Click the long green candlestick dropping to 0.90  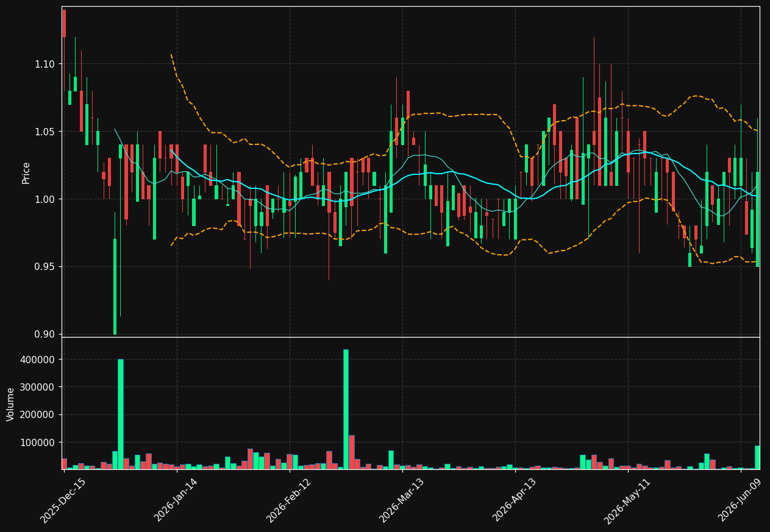pyautogui.click(x=115, y=286)
